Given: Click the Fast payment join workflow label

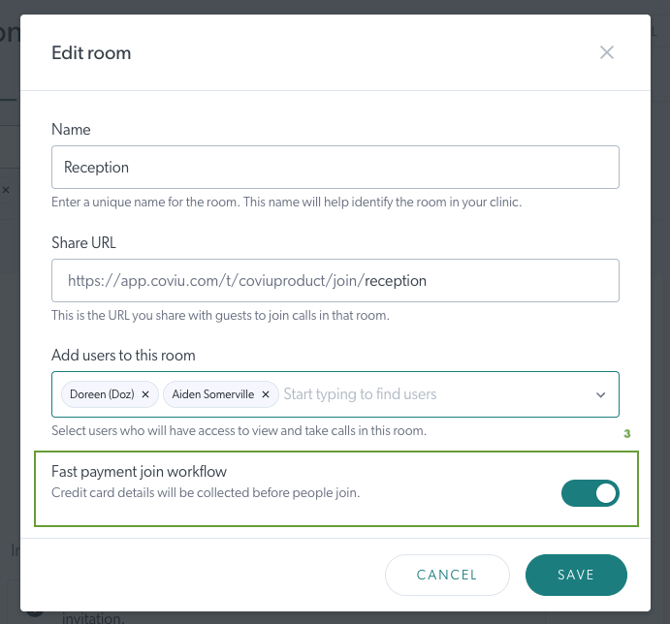Looking at the screenshot, I should pos(140,472).
